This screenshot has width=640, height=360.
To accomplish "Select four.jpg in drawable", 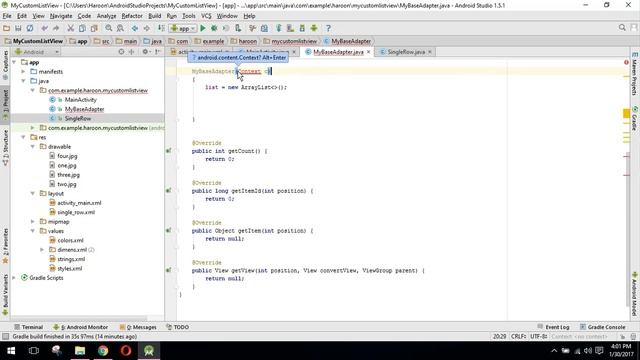I will 67,156.
